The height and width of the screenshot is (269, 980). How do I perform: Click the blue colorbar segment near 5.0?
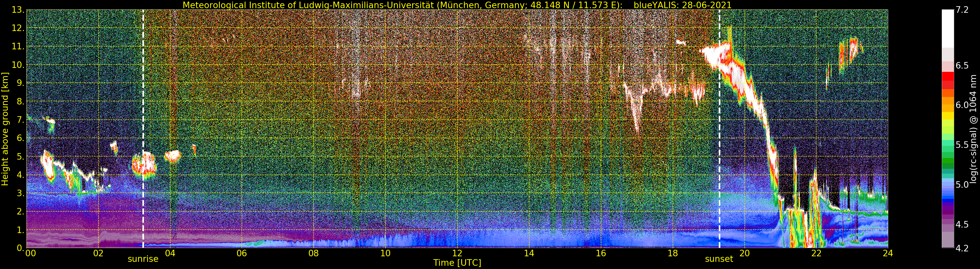tap(948, 184)
